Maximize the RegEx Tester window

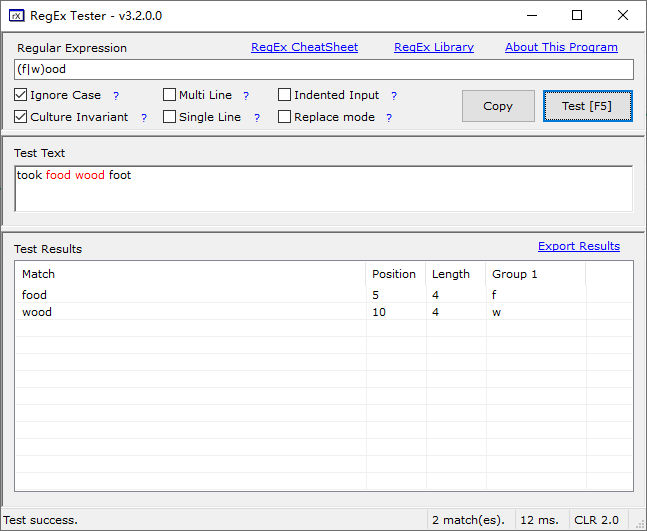[x=577, y=15]
